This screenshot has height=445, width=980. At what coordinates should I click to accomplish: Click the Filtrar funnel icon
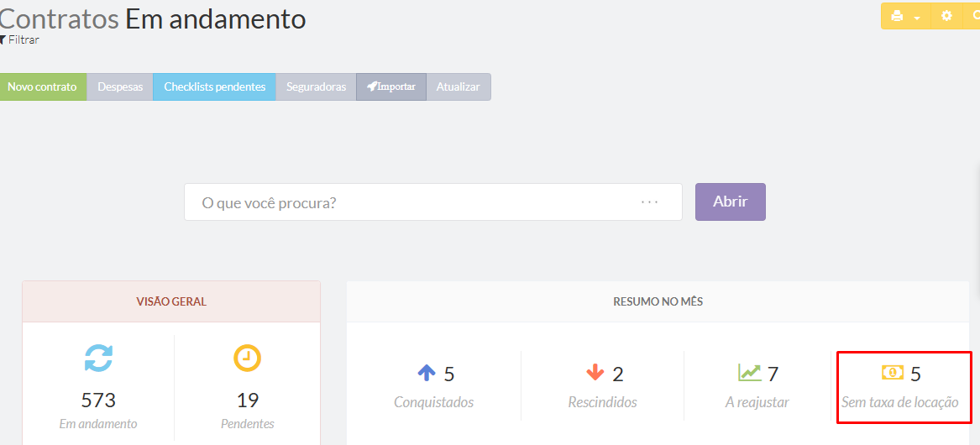click(3, 39)
